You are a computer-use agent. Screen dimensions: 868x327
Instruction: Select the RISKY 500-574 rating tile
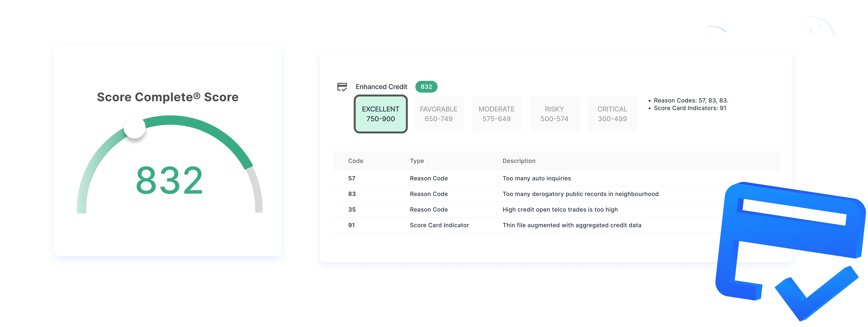[554, 114]
